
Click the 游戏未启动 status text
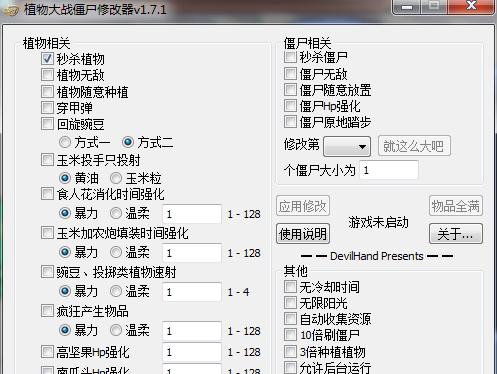click(378, 222)
